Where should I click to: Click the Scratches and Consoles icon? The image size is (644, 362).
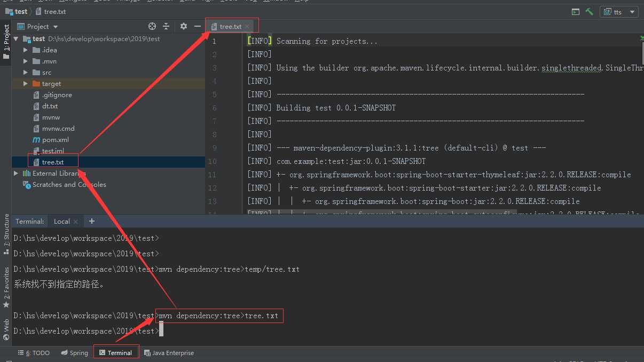(x=27, y=184)
